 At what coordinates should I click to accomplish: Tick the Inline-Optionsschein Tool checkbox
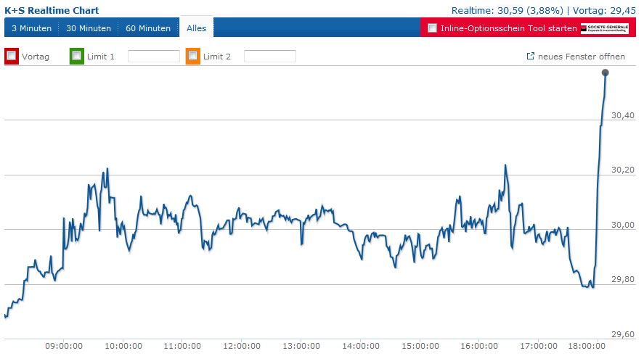(x=433, y=28)
